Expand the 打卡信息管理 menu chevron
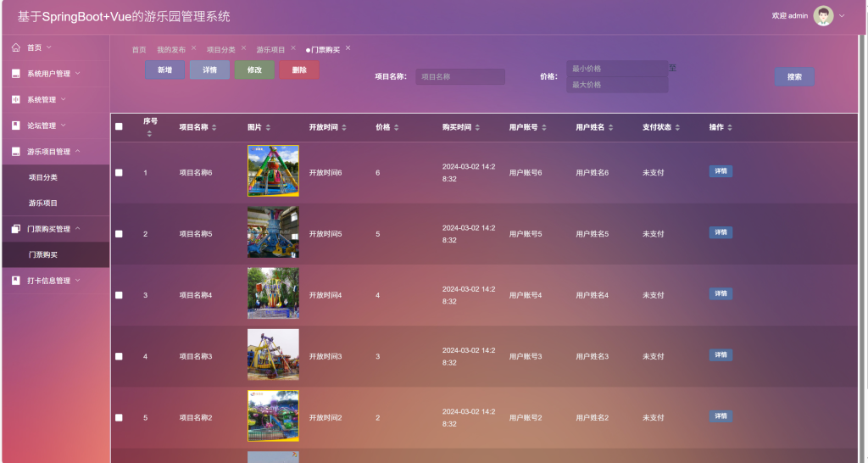This screenshot has width=868, height=463. [x=77, y=280]
